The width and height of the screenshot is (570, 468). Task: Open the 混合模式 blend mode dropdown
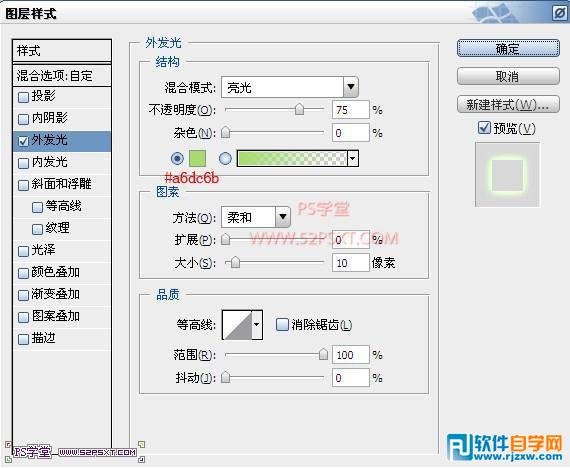(290, 87)
